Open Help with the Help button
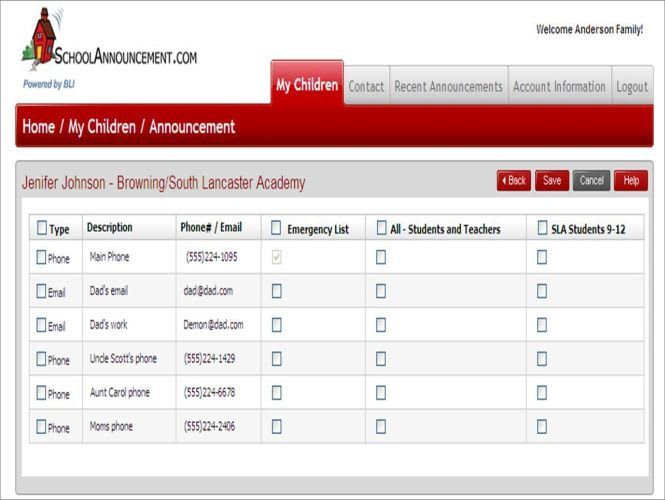 pos(631,180)
